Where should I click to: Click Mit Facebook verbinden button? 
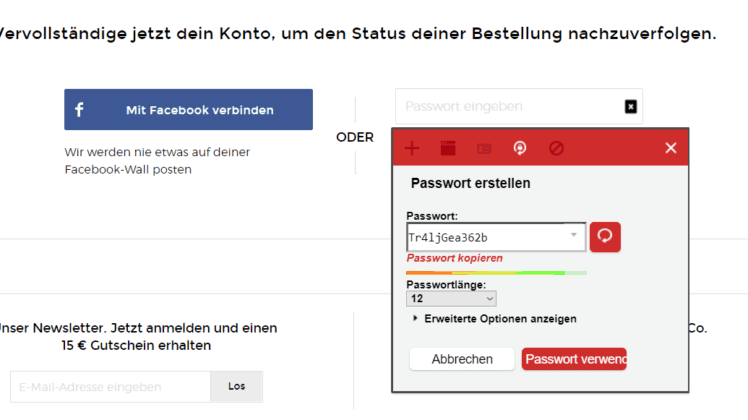coord(188,109)
